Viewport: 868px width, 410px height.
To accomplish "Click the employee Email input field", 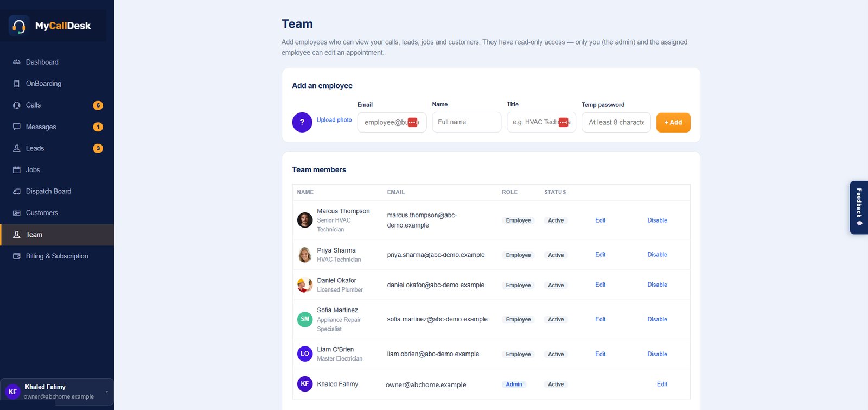I will pyautogui.click(x=392, y=123).
